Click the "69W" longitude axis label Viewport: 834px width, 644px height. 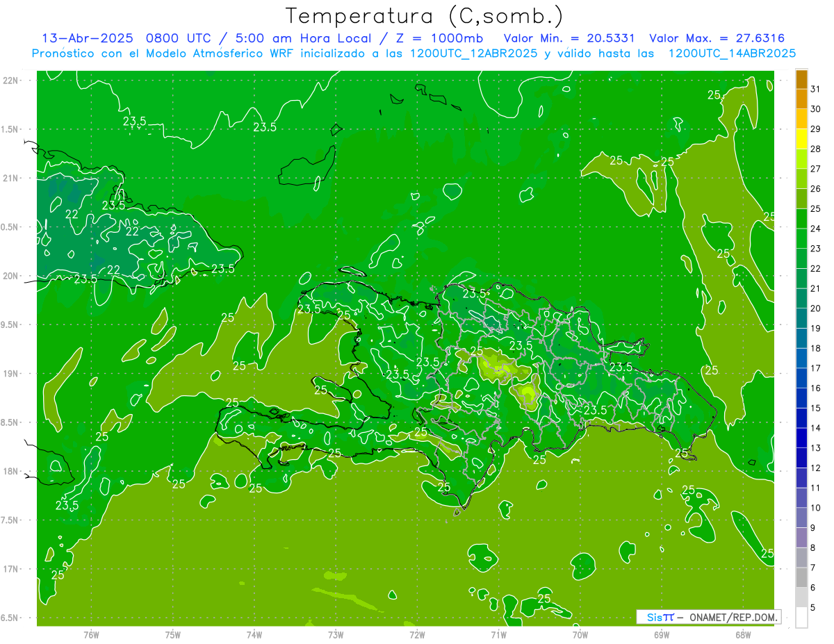point(662,635)
